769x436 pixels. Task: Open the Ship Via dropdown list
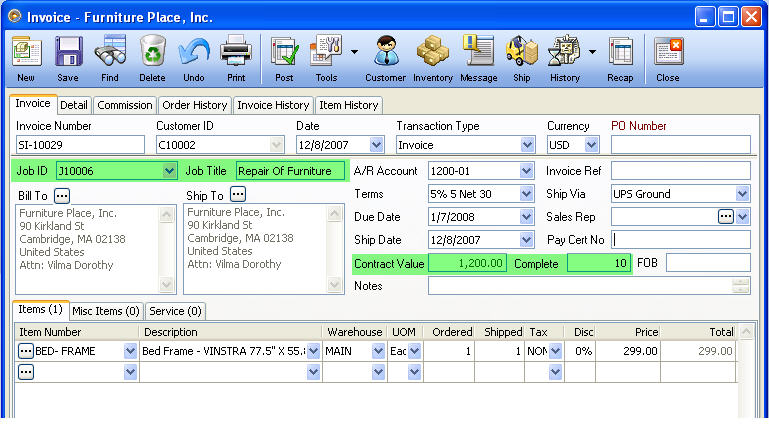click(x=742, y=194)
